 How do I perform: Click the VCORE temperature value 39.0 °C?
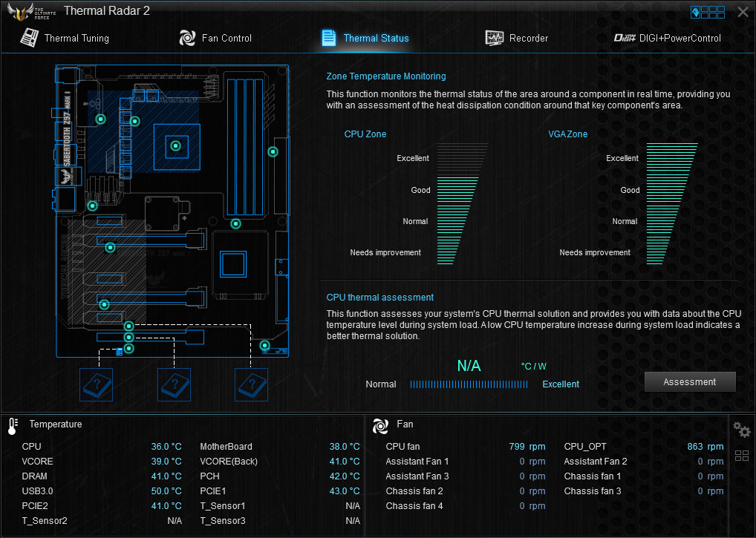tap(166, 462)
